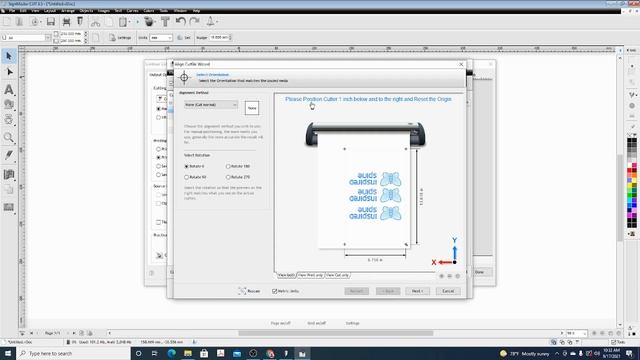
Task: Click the Open file icon
Action: pos(19,22)
